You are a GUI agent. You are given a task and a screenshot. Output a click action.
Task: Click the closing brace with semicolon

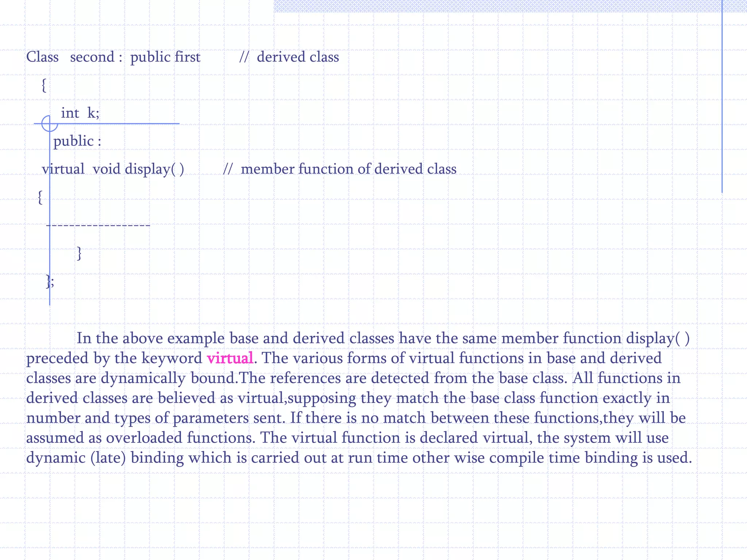[x=50, y=281]
